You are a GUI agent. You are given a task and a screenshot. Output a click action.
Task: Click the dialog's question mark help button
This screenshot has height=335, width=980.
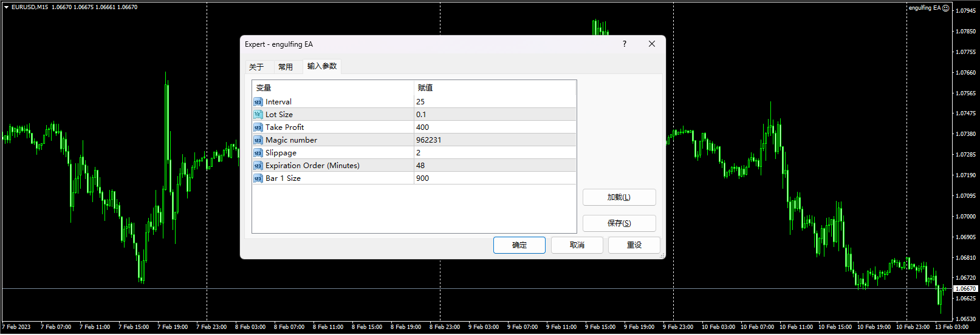625,44
